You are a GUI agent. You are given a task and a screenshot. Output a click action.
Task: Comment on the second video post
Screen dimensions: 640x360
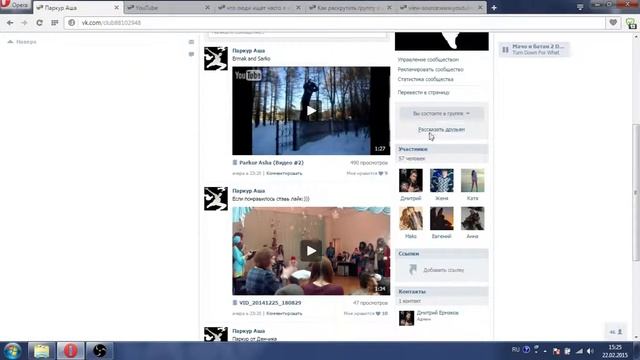pyautogui.click(x=284, y=313)
